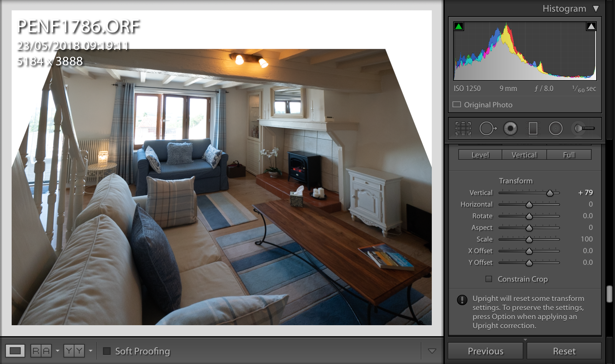Select the Graduated Filter tool
Viewport: 615px width, 364px height.
(x=533, y=128)
